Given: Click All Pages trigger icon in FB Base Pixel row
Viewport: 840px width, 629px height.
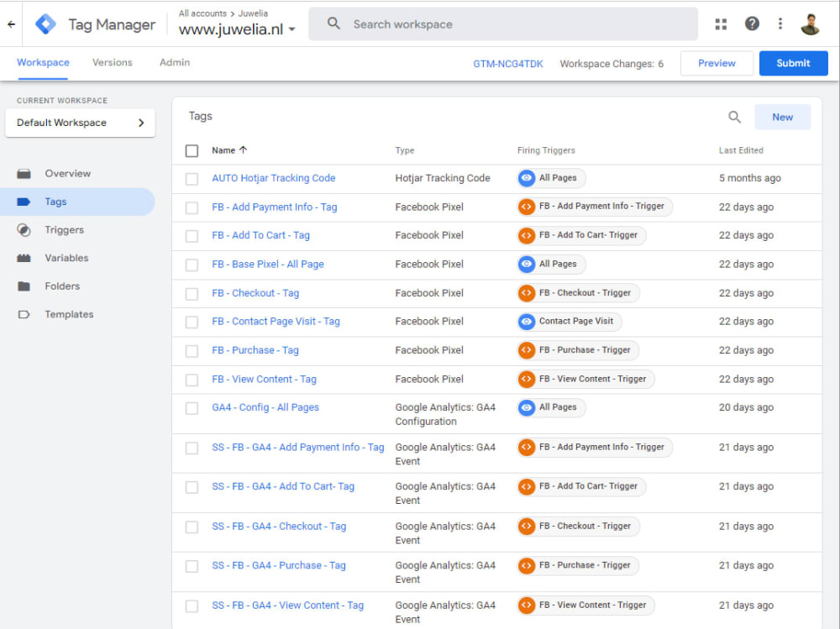Looking at the screenshot, I should pos(527,265).
